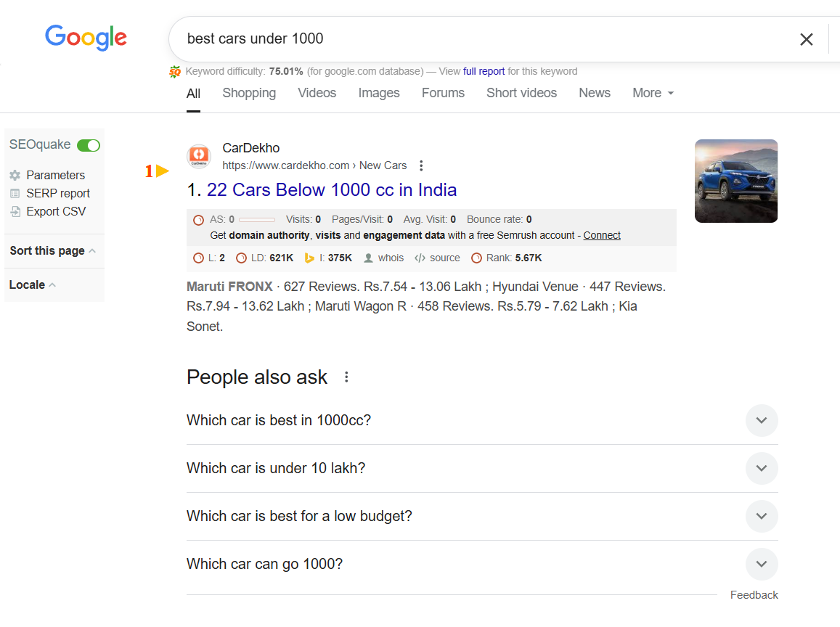Switch to the Shopping tab
The image size is (840, 627).
(249, 93)
